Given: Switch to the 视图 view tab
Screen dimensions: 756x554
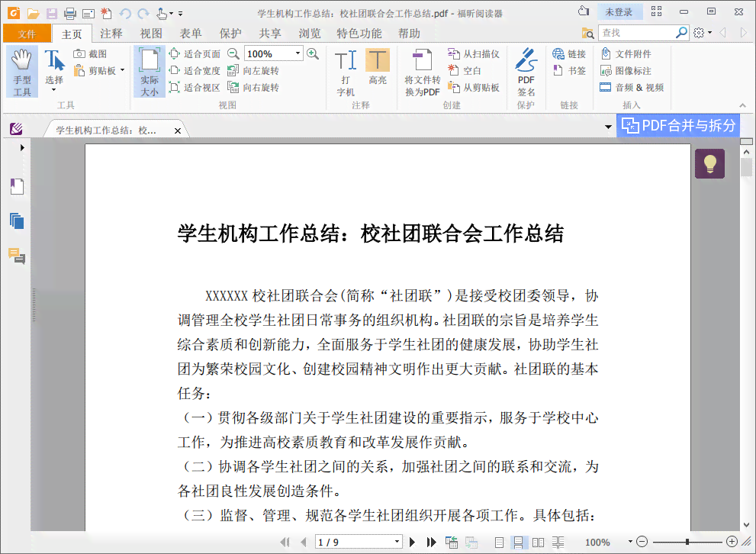Looking at the screenshot, I should click(x=151, y=34).
